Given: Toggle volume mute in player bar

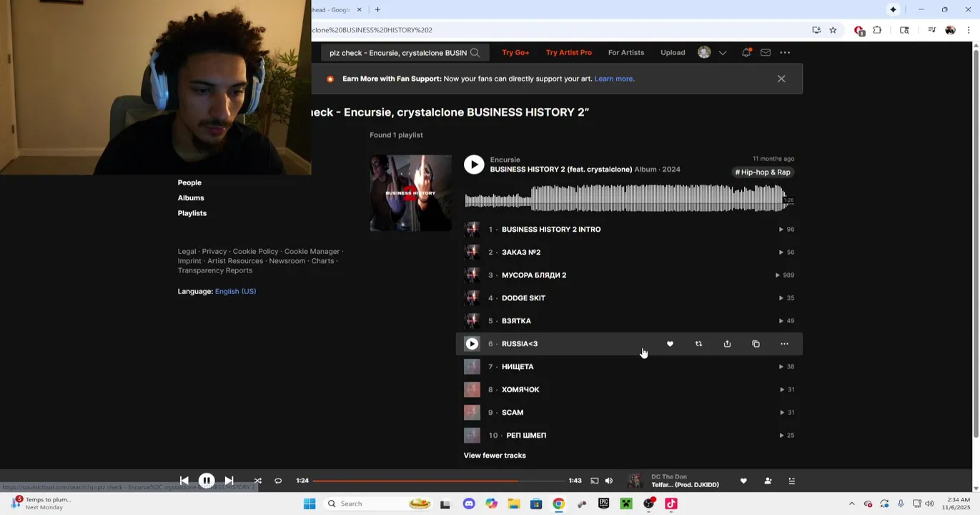Looking at the screenshot, I should tap(609, 481).
